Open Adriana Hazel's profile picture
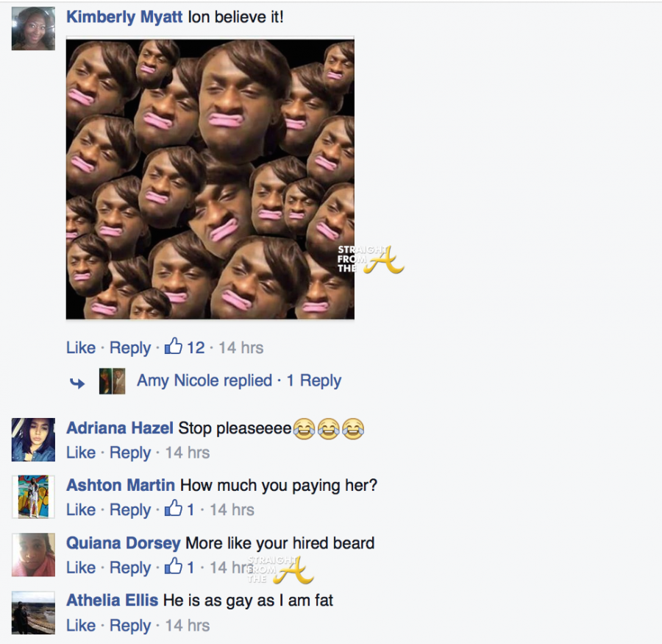This screenshot has height=644, width=662. click(33, 439)
